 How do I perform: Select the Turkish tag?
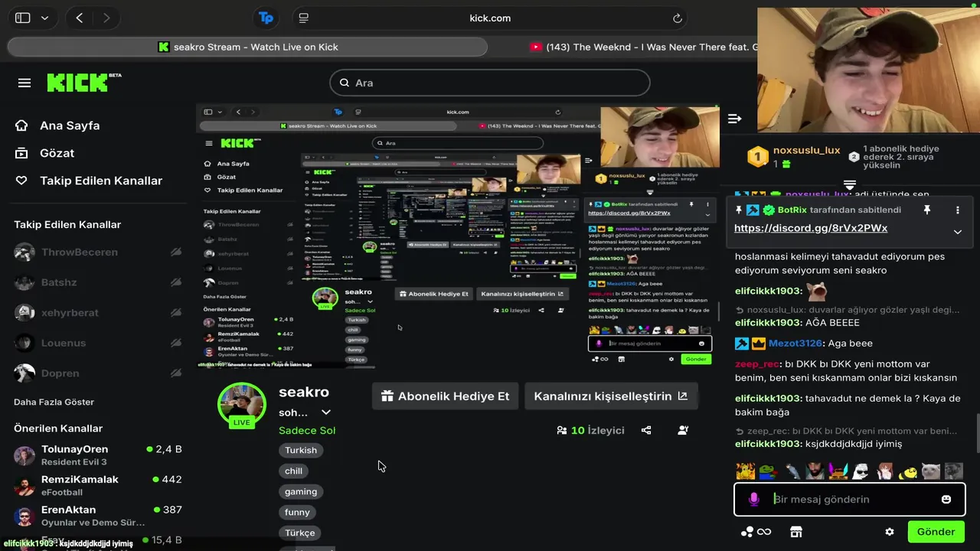click(x=301, y=450)
